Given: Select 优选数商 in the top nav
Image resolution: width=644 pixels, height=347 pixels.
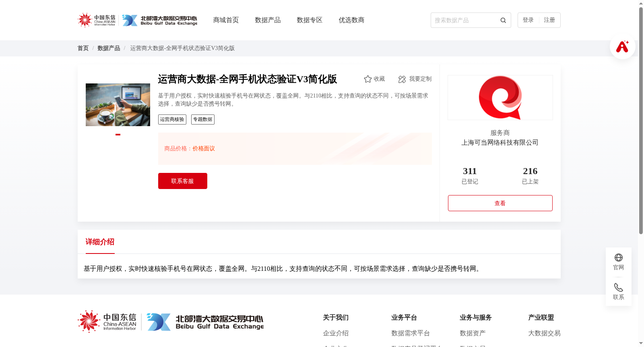Looking at the screenshot, I should [351, 20].
